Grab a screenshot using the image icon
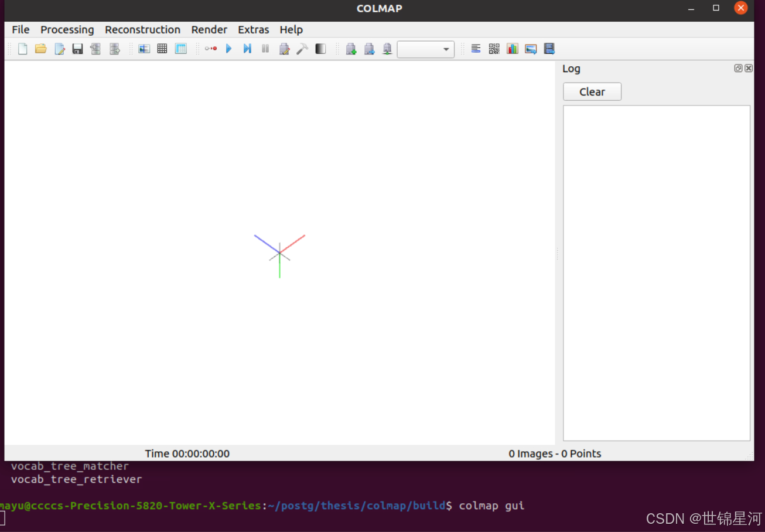Viewport: 765px width, 532px height. pos(531,49)
